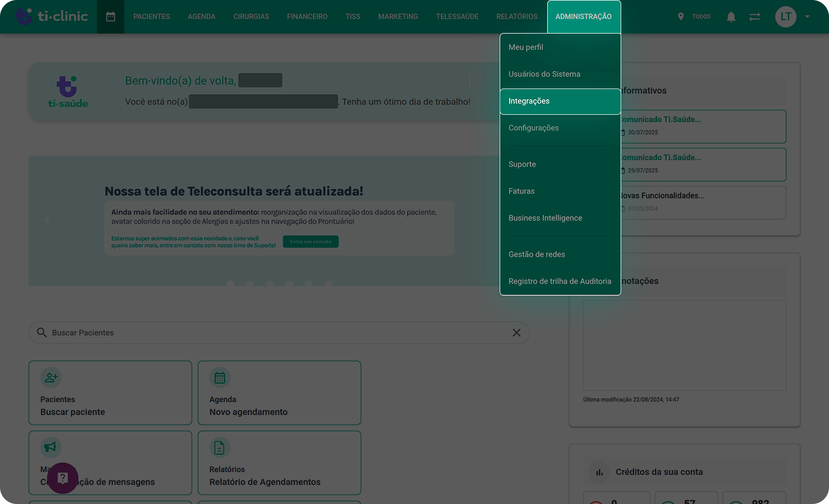Open the Agenda Novo agendamento card

(280, 393)
